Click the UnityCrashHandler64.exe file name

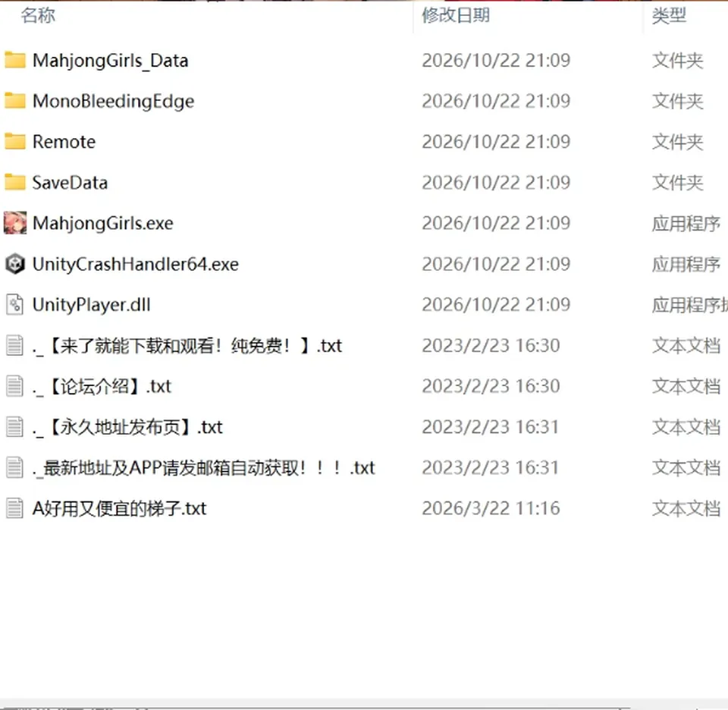pos(135,264)
